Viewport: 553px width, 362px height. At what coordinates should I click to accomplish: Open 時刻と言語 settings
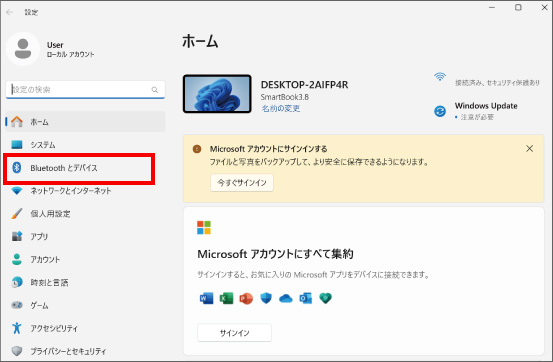[85, 283]
